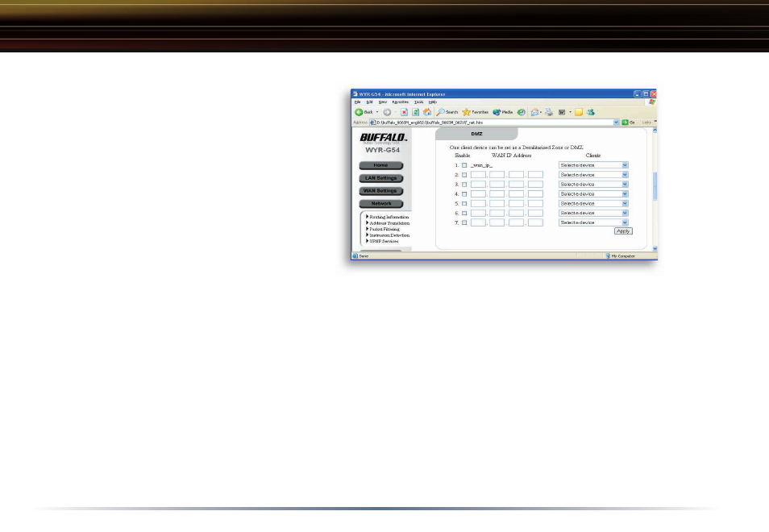Click the vertical scrollbar thumb of the page

coord(655,186)
